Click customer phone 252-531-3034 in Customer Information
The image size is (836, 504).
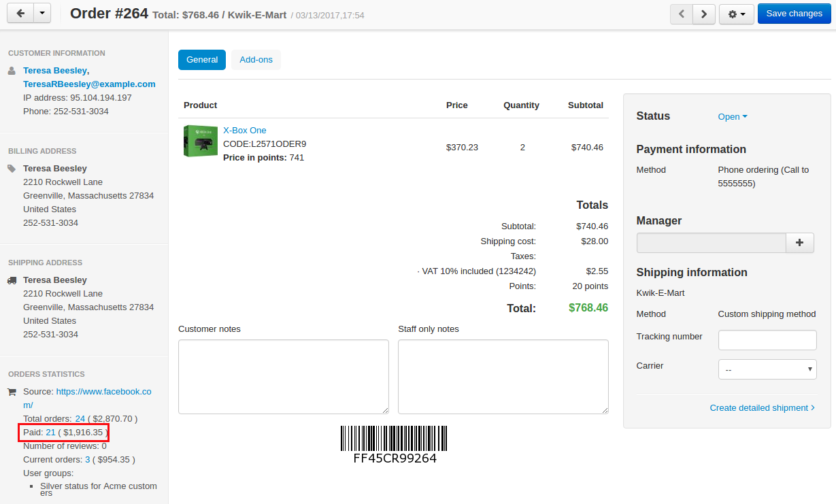[x=81, y=112]
